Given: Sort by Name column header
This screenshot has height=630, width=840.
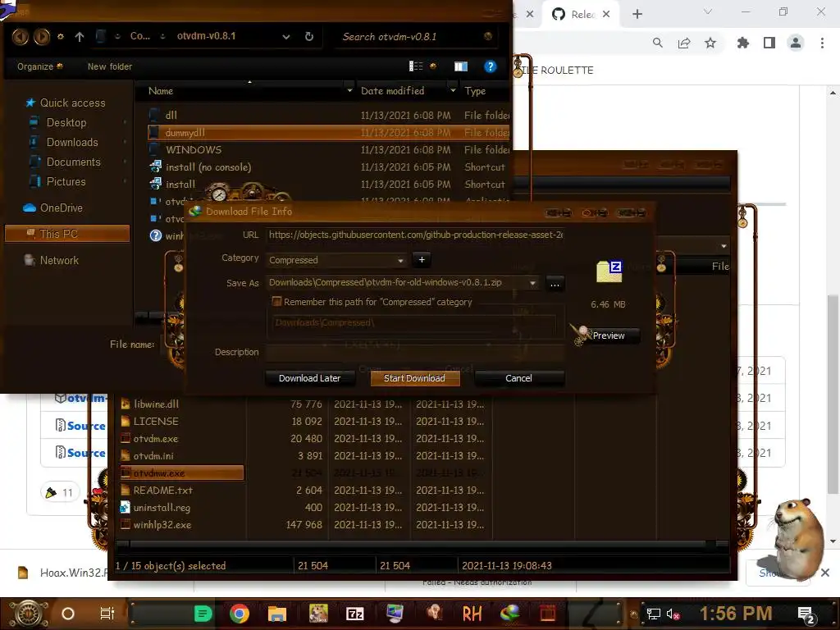Looking at the screenshot, I should point(161,91).
